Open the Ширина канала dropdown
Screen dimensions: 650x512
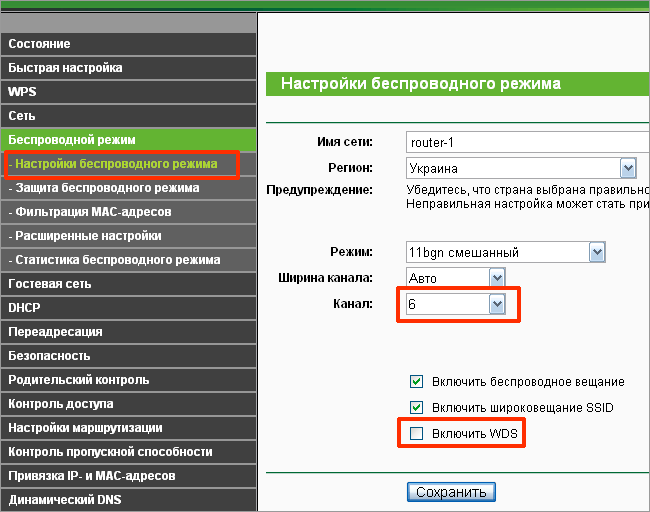(x=456, y=278)
